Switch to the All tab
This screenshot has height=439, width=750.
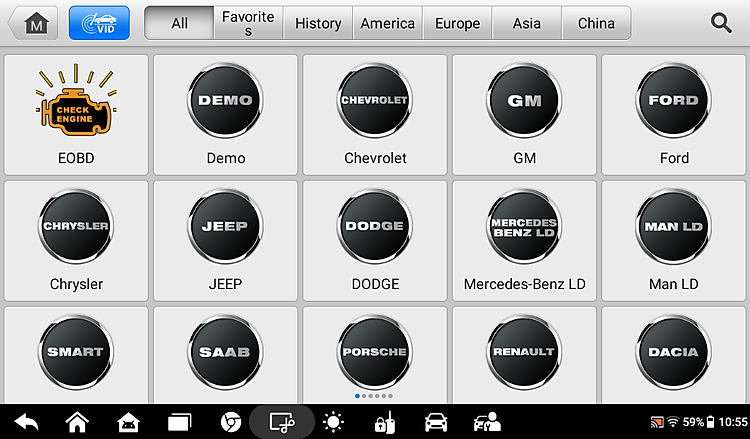tap(179, 23)
